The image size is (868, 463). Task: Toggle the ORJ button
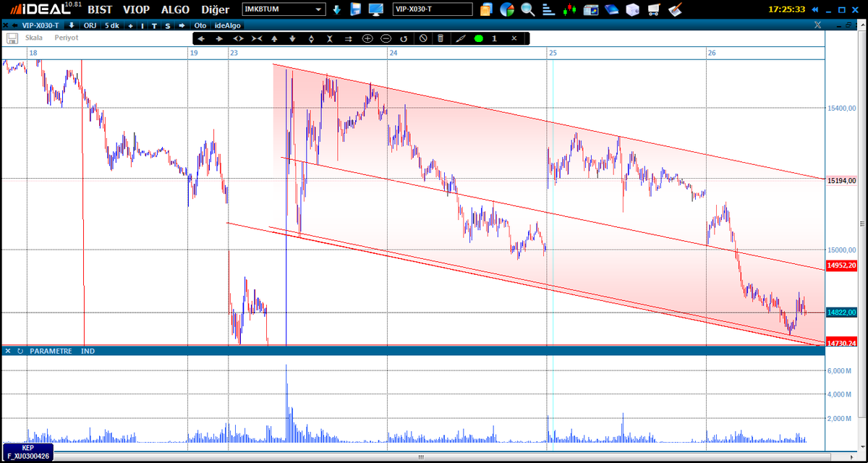[90, 25]
